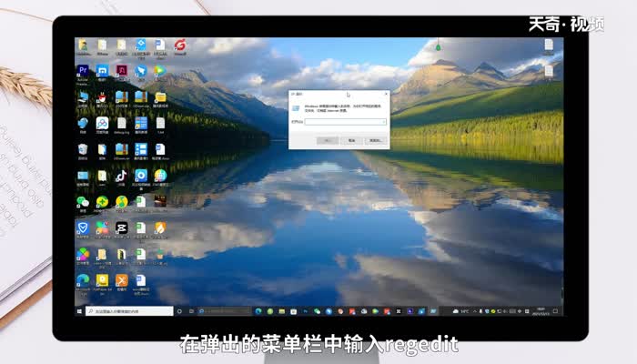Open the red swirl app on desktop

coord(180,45)
